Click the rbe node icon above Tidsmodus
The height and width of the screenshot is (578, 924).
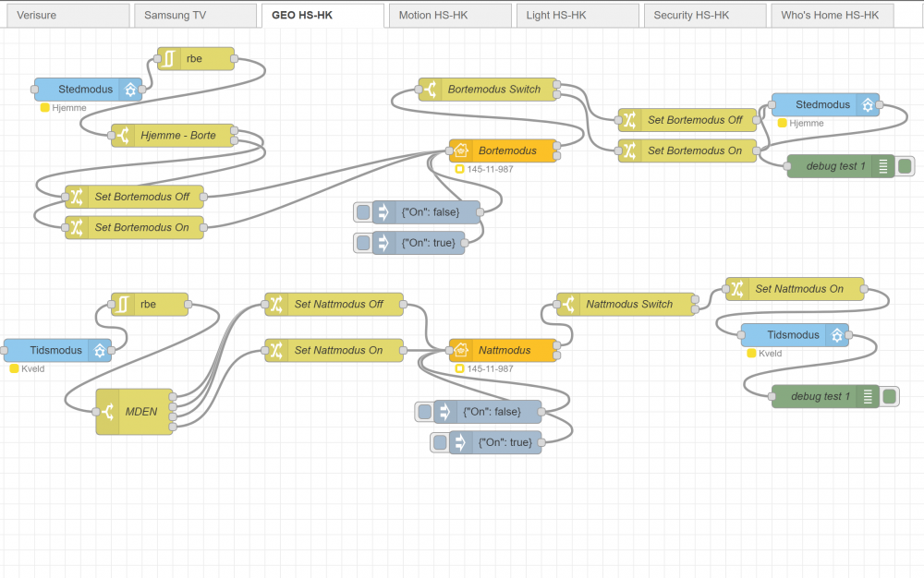click(123, 304)
